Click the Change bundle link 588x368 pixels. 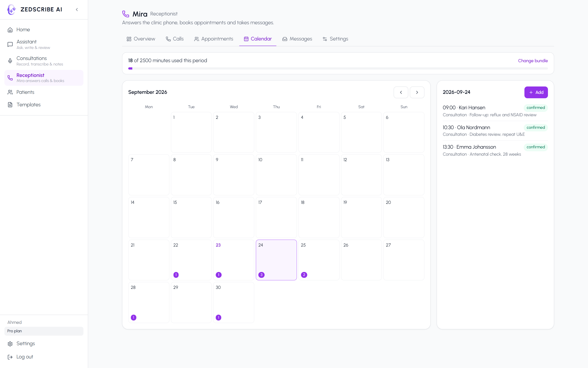(533, 61)
